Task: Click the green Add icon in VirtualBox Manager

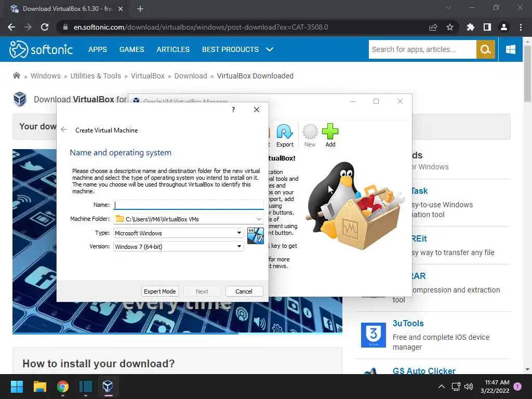Action: point(330,136)
